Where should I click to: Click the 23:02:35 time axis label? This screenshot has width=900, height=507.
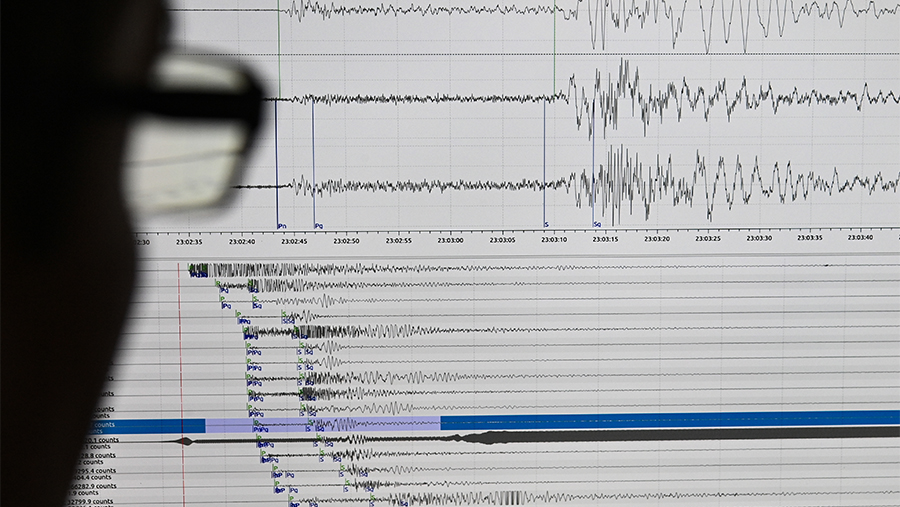click(x=189, y=241)
